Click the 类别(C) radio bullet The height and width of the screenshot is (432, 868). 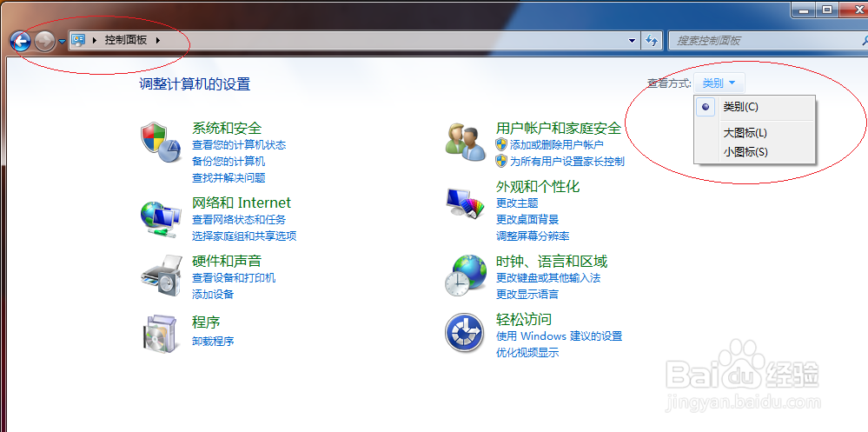point(706,108)
